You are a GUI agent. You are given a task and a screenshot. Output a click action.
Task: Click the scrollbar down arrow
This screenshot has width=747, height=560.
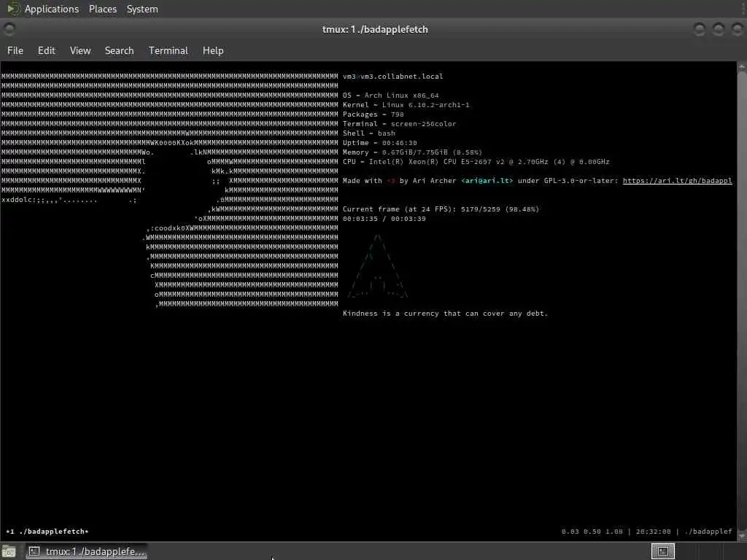coord(742,536)
